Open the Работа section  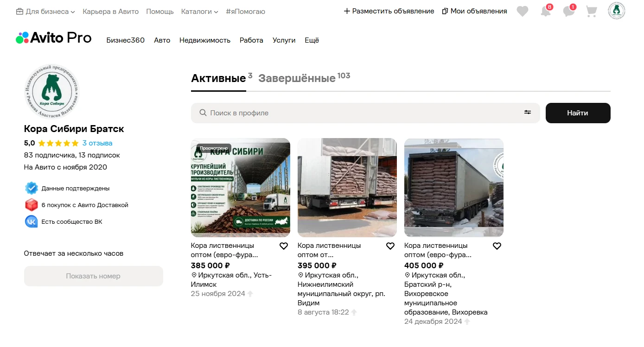coord(251,40)
